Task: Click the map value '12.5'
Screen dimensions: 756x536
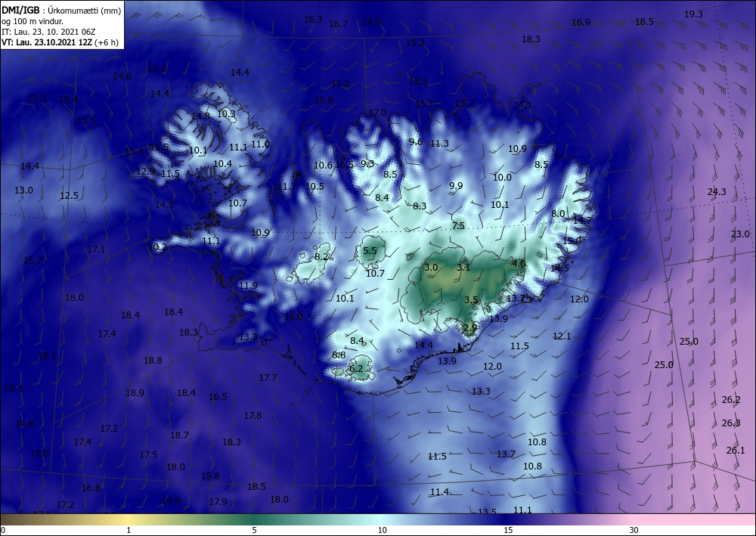Action: click(x=69, y=196)
